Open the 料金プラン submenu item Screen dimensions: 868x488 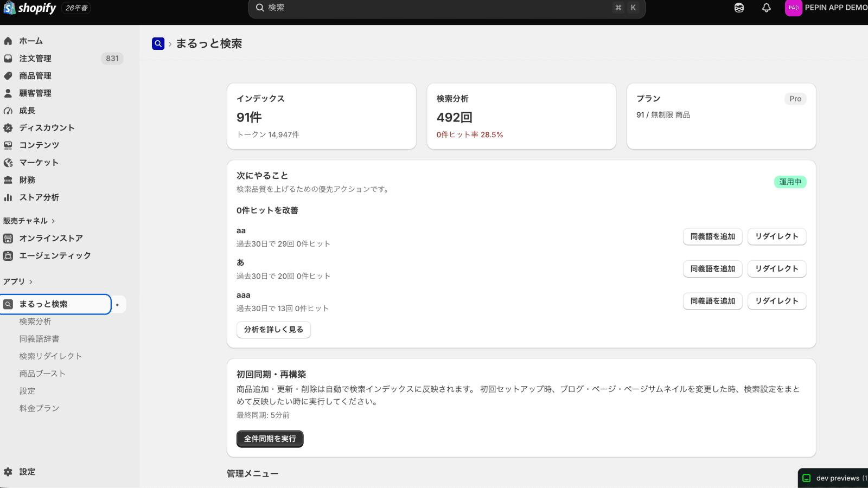click(x=39, y=408)
